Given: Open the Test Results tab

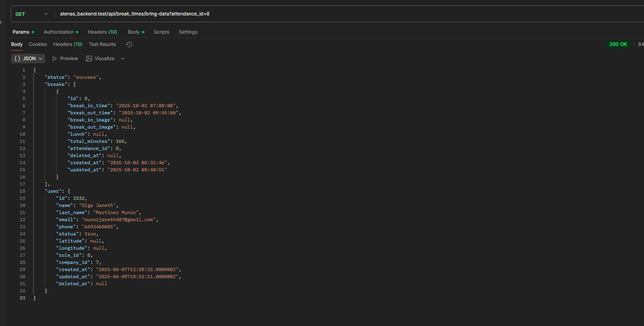Looking at the screenshot, I should pyautogui.click(x=102, y=44).
